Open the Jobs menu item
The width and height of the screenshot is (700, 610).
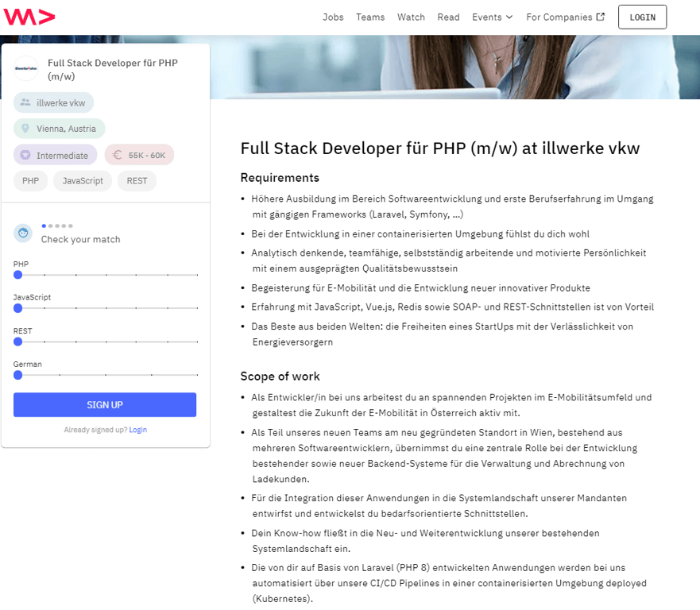(333, 17)
